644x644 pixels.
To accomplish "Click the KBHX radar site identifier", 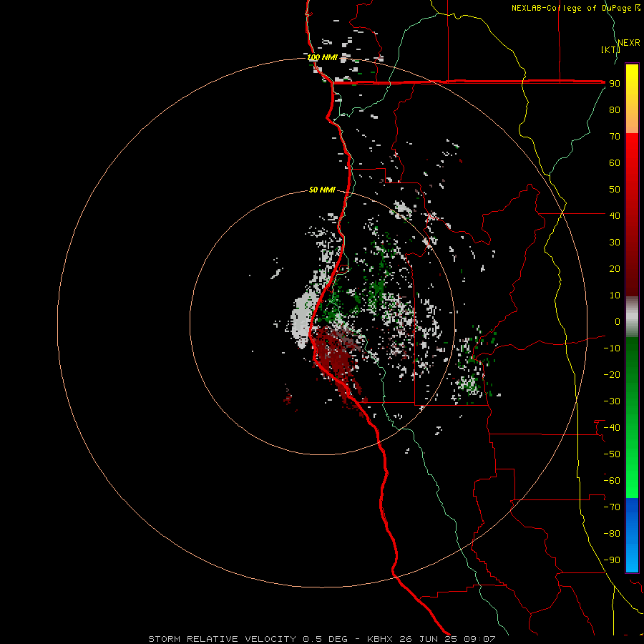I will tap(379, 639).
